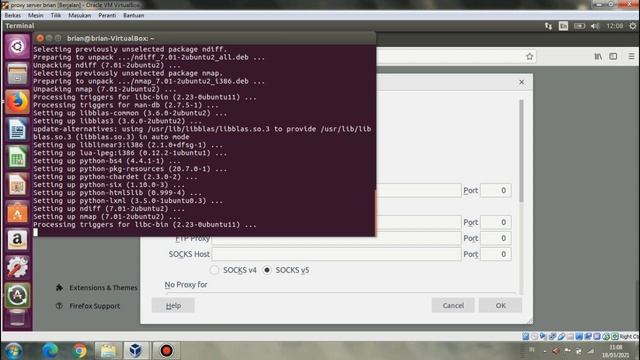Screen dimensions: 640x360
Task: Click Cancel in connection settings
Action: (x=453, y=305)
